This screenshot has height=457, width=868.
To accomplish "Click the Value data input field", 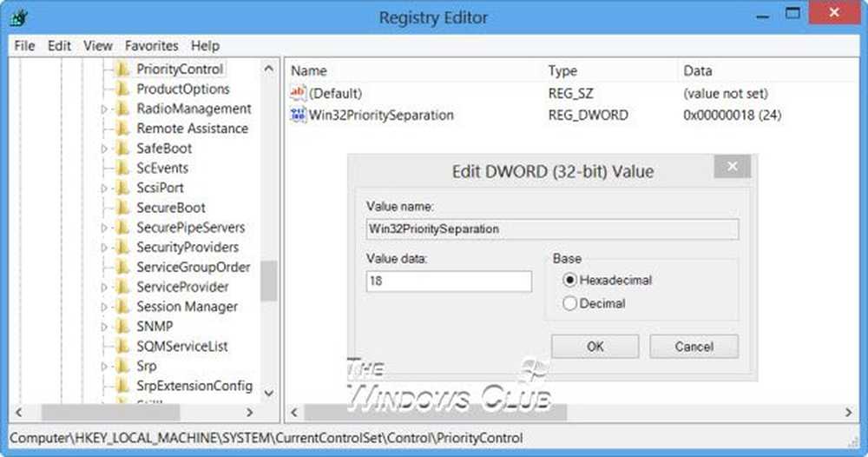I will coord(448,281).
